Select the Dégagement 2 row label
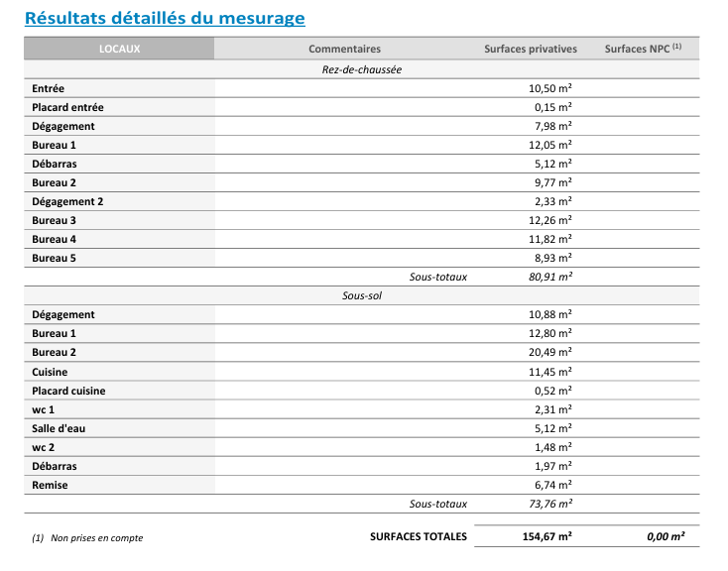The height and width of the screenshot is (571, 728). (x=67, y=201)
